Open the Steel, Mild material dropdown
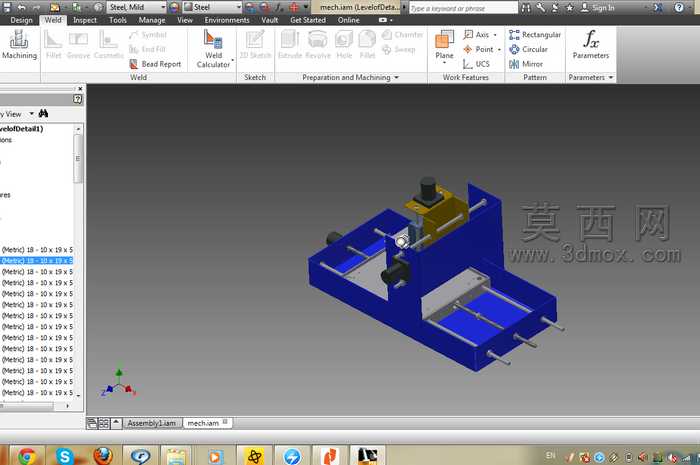The image size is (700, 465). click(x=136, y=7)
